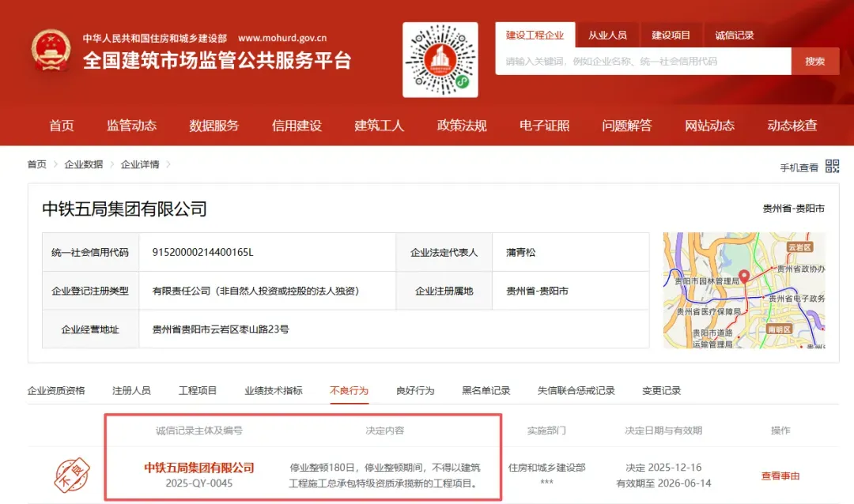
Task: Open 电子证照 navigation item
Action: pyautogui.click(x=545, y=125)
